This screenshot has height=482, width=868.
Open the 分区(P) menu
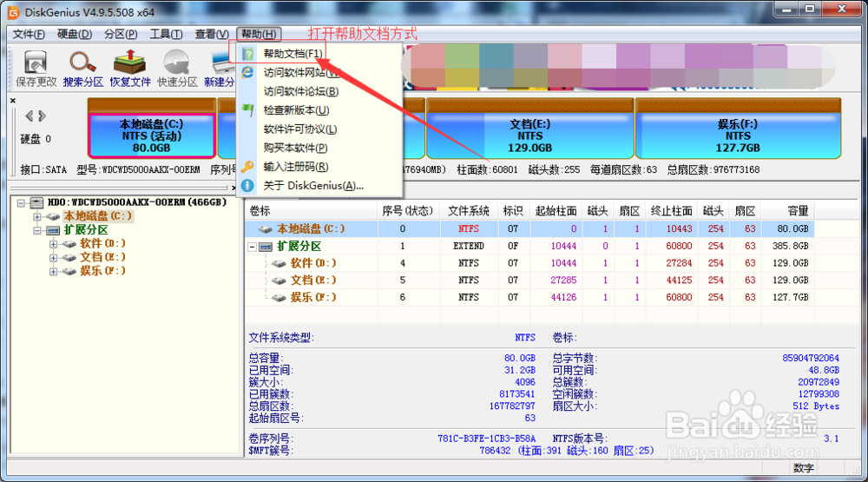(x=121, y=34)
